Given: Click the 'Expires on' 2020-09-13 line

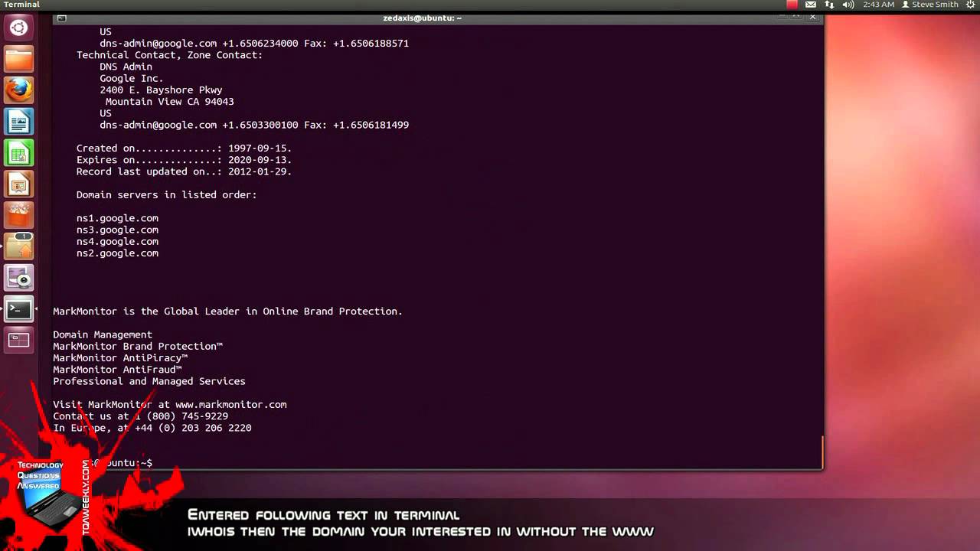Looking at the screenshot, I should [184, 160].
